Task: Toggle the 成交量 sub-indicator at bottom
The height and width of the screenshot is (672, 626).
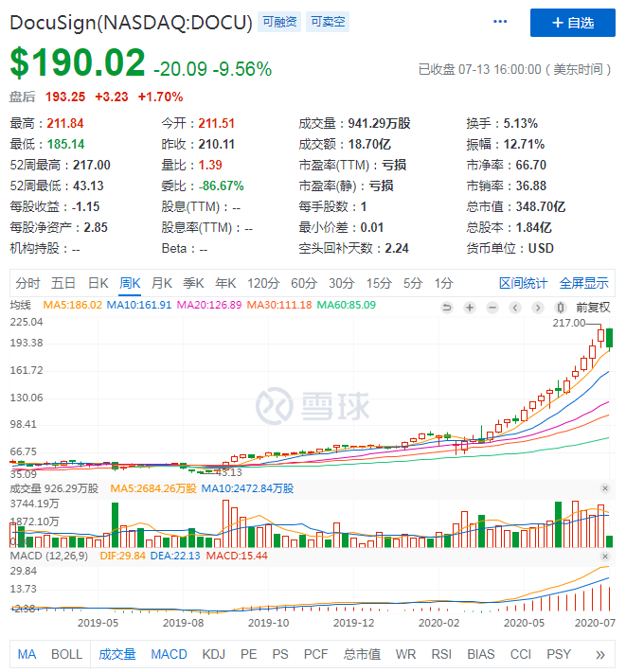Action: pos(117,654)
